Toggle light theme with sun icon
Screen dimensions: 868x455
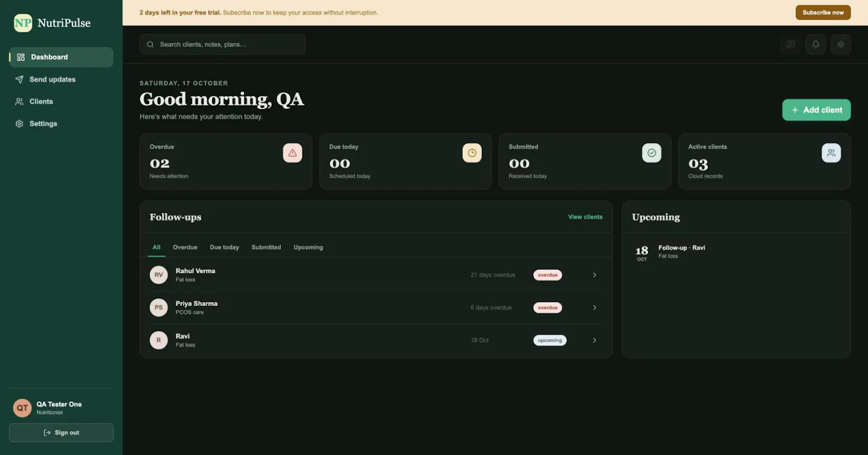click(x=840, y=44)
